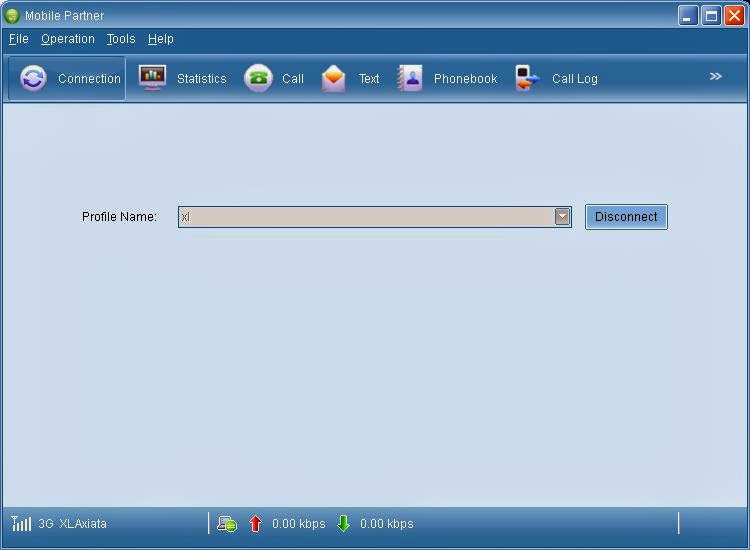
Task: Click the red upload arrow icon
Action: coord(256,524)
